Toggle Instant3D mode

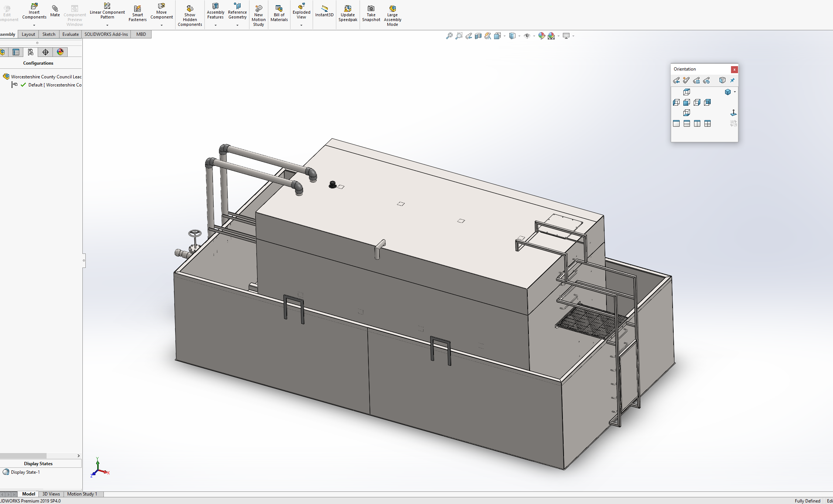click(324, 11)
